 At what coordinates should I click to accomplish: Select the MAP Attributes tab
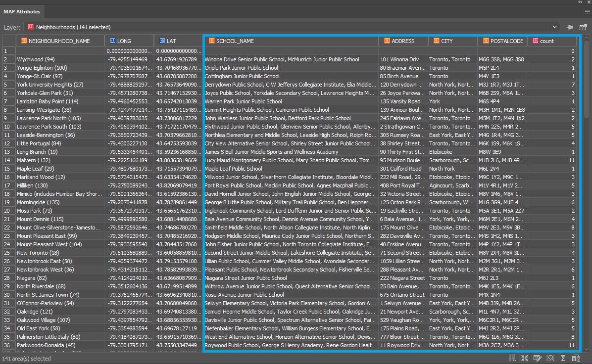[x=22, y=12]
